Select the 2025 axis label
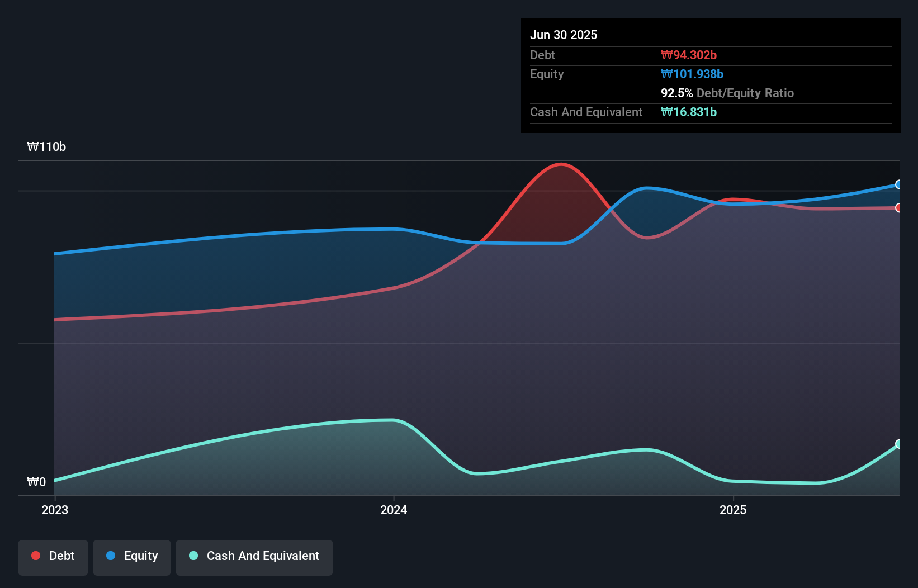Viewport: 918px width, 588px height. click(x=734, y=510)
